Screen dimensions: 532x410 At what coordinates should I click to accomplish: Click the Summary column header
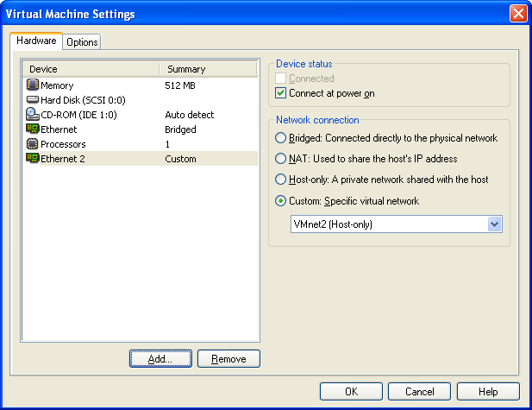(x=207, y=69)
